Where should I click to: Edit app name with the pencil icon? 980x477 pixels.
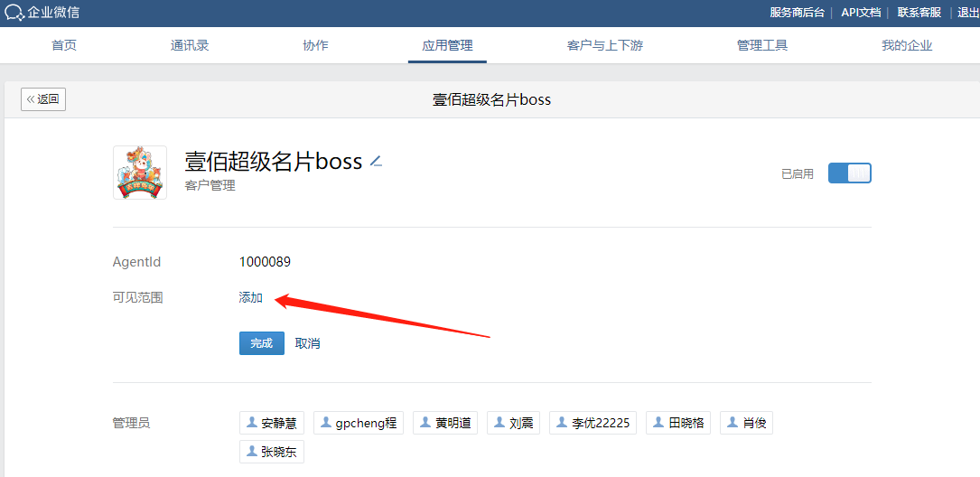click(x=376, y=162)
